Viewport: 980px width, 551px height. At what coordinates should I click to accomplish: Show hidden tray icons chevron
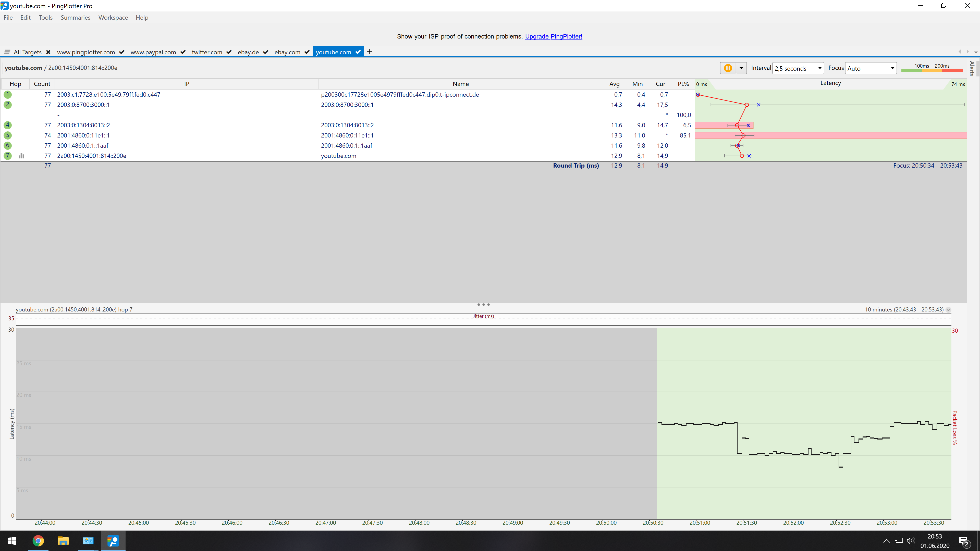(886, 541)
